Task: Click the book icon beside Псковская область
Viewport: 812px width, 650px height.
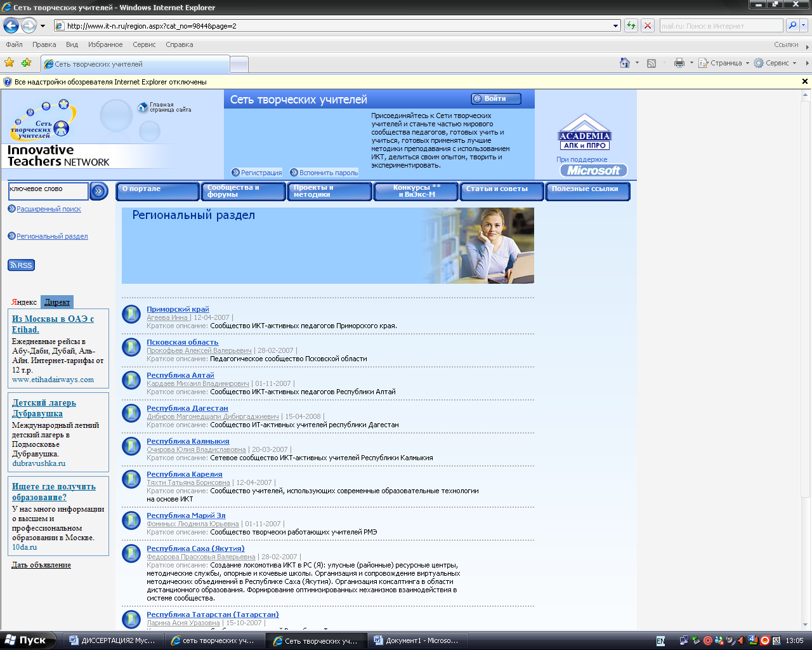Action: click(131, 347)
